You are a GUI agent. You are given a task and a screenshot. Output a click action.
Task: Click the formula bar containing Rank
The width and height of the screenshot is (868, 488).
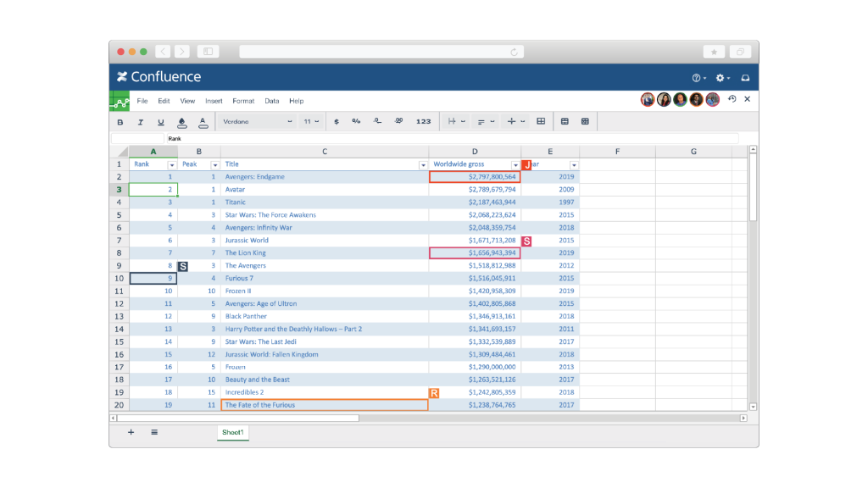pyautogui.click(x=452, y=138)
